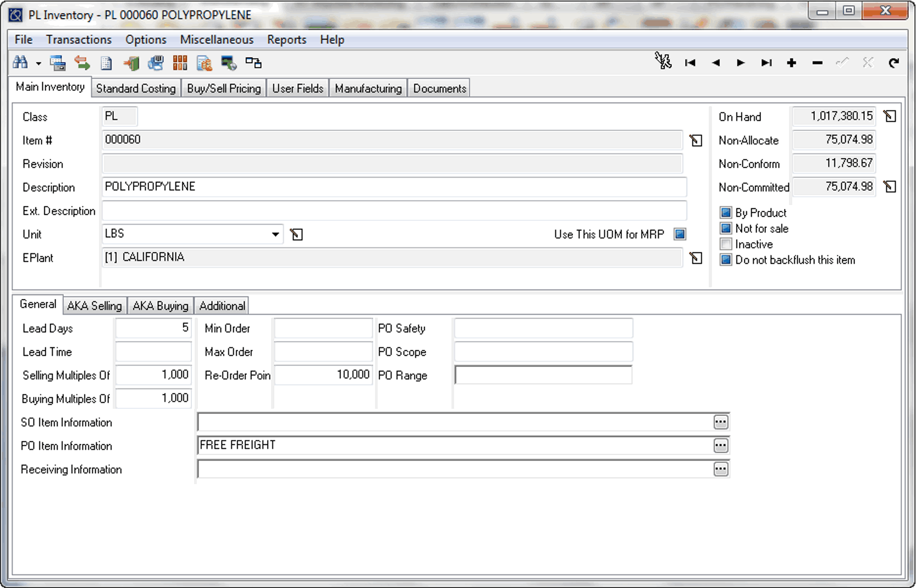This screenshot has height=588, width=916.
Task: Open the AKA Selling tab
Action: point(95,306)
